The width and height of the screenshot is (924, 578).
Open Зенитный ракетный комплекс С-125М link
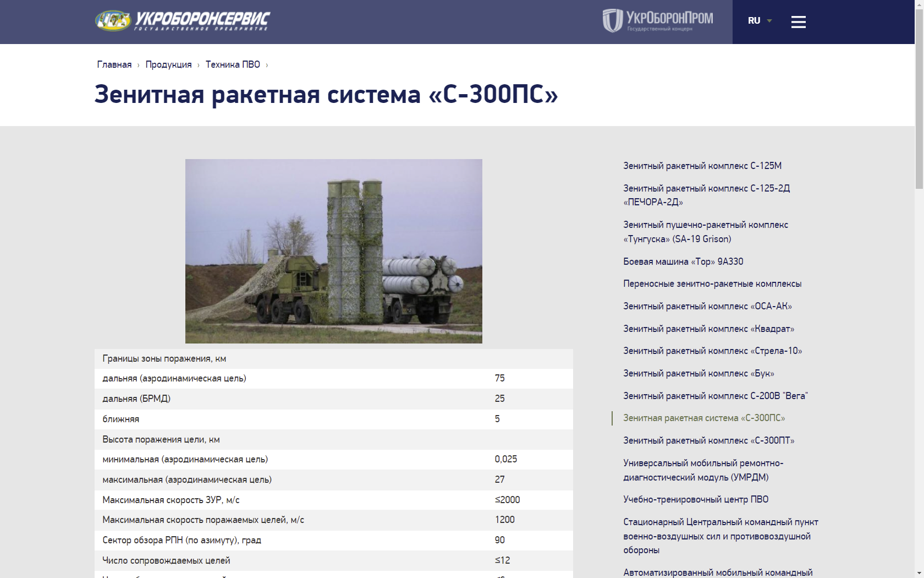pos(702,166)
